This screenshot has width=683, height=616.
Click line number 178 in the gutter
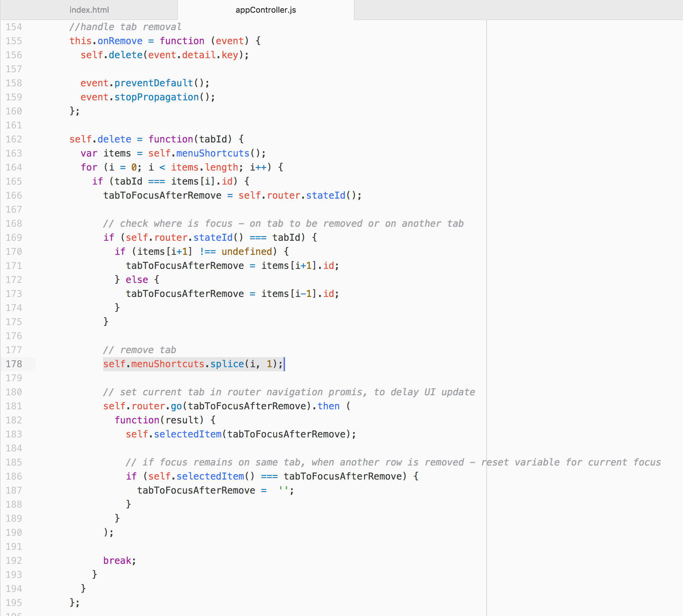(x=14, y=364)
